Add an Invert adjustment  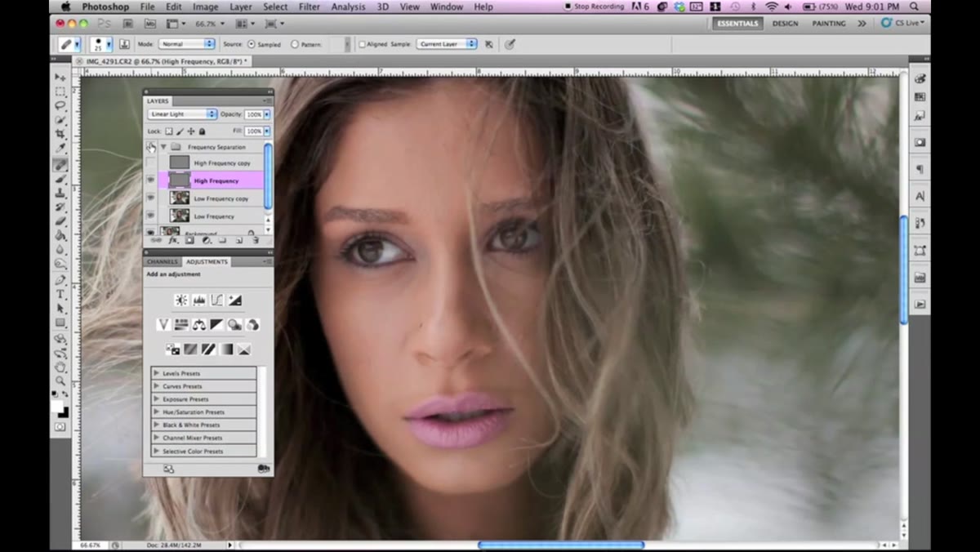172,349
